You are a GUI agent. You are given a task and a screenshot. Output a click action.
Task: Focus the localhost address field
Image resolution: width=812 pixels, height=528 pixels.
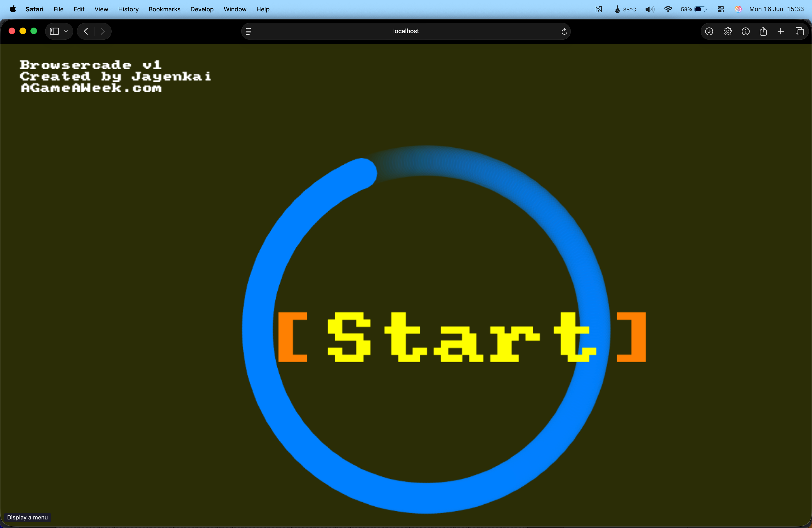pos(406,31)
